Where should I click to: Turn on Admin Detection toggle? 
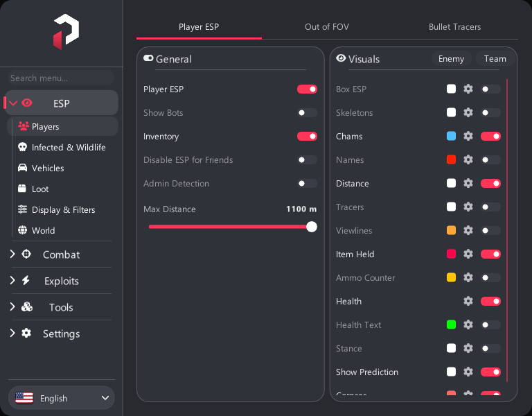pyautogui.click(x=307, y=183)
